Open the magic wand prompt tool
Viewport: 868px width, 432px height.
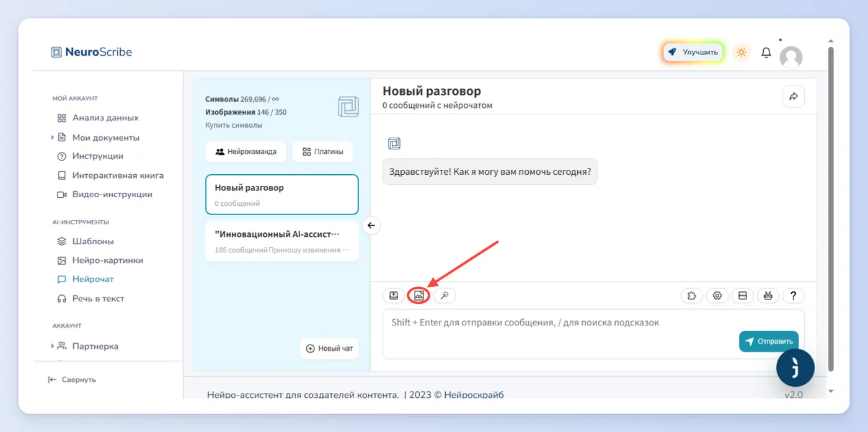coord(444,296)
